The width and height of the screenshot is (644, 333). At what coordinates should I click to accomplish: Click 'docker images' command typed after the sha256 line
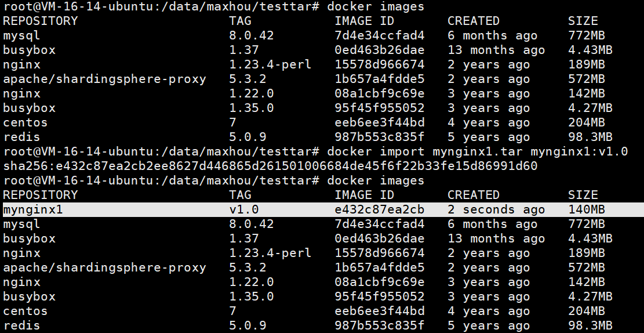(376, 180)
